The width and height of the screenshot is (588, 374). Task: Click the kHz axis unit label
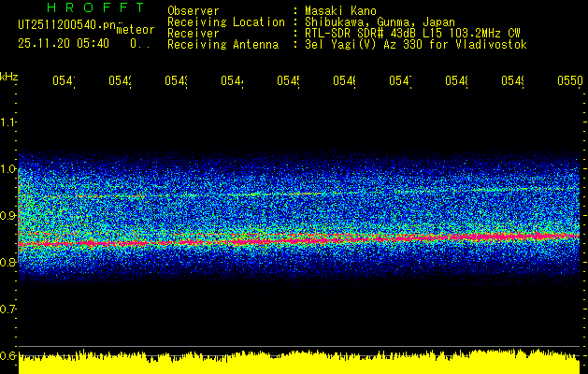click(9, 77)
